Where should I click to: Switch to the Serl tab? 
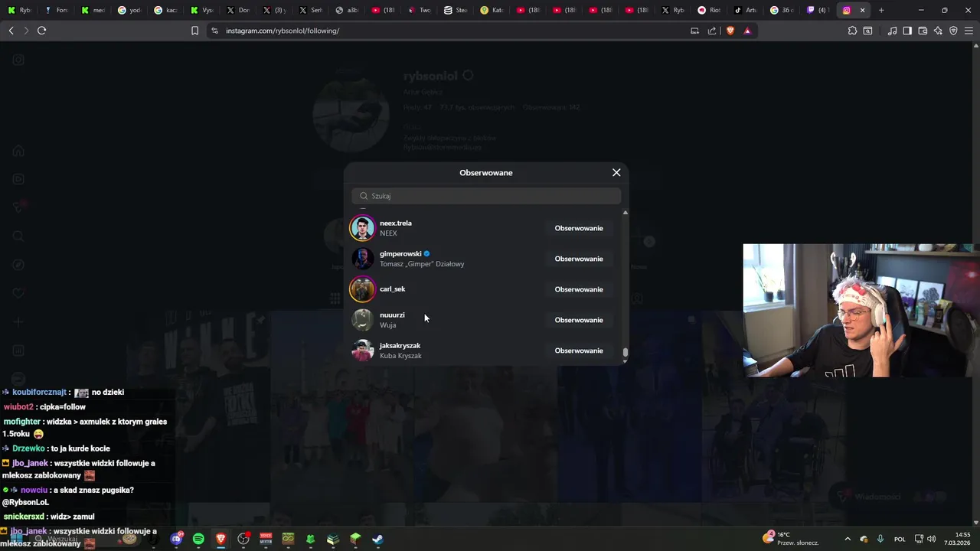[310, 10]
